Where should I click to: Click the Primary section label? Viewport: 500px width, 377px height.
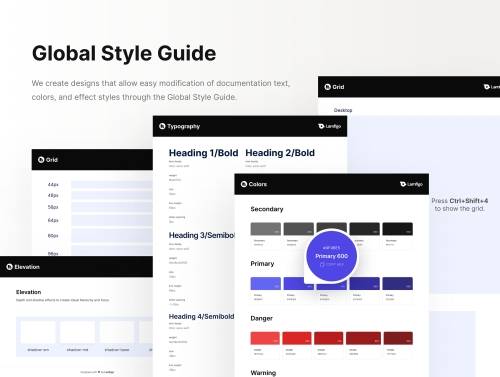(x=262, y=263)
